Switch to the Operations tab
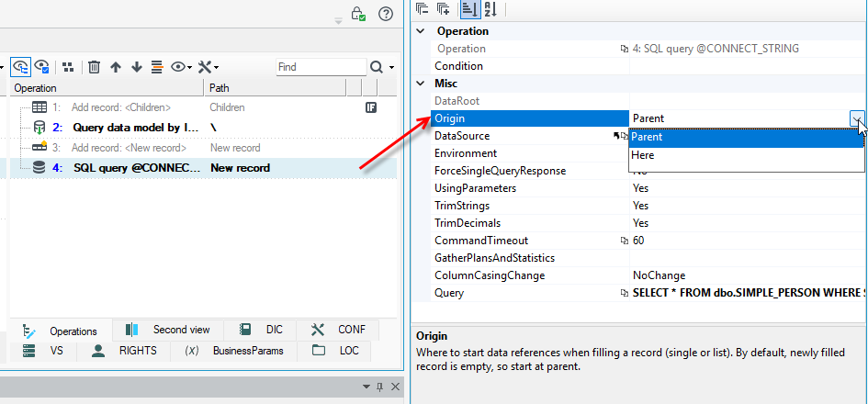This screenshot has width=868, height=404. 61,331
